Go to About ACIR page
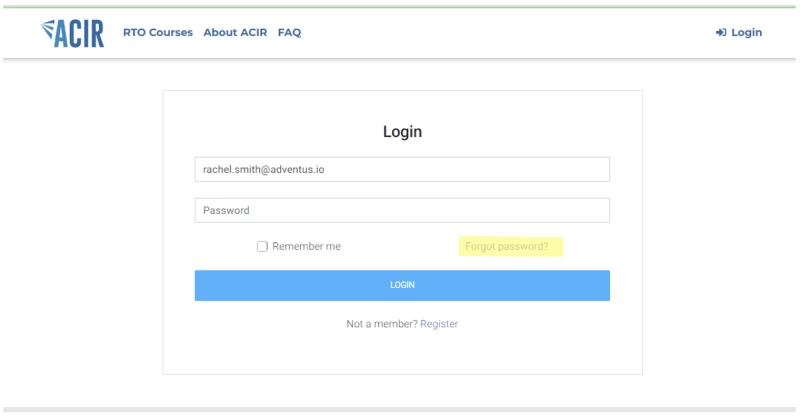Screen dimensions: 800x417 (235, 32)
